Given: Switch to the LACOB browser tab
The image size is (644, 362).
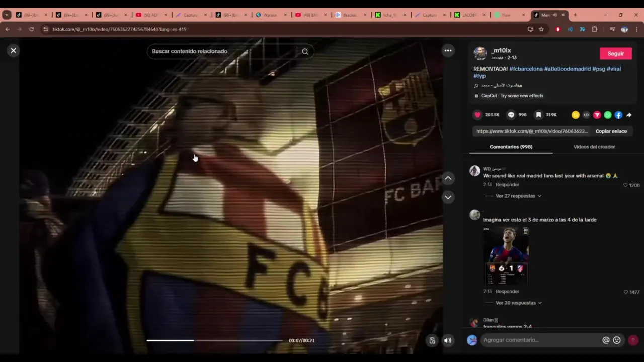Looking at the screenshot, I should [x=470, y=15].
